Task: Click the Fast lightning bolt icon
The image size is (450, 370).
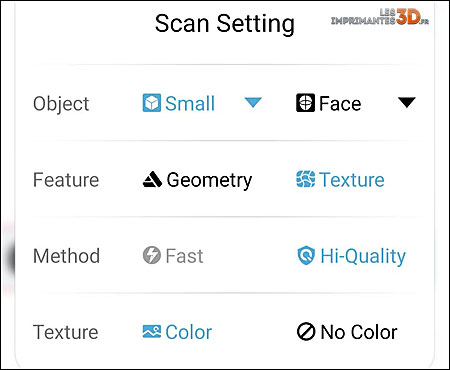Action: click(152, 255)
